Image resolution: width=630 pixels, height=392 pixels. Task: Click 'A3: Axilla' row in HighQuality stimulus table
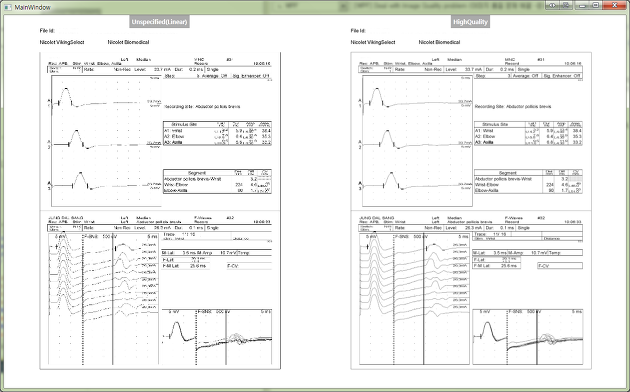tap(528, 142)
